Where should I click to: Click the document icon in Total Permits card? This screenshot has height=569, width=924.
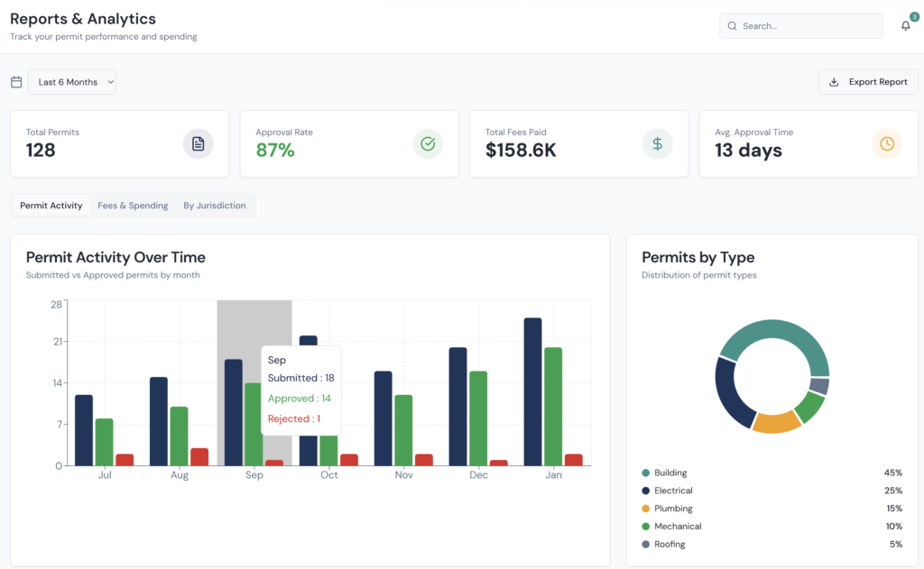point(199,143)
